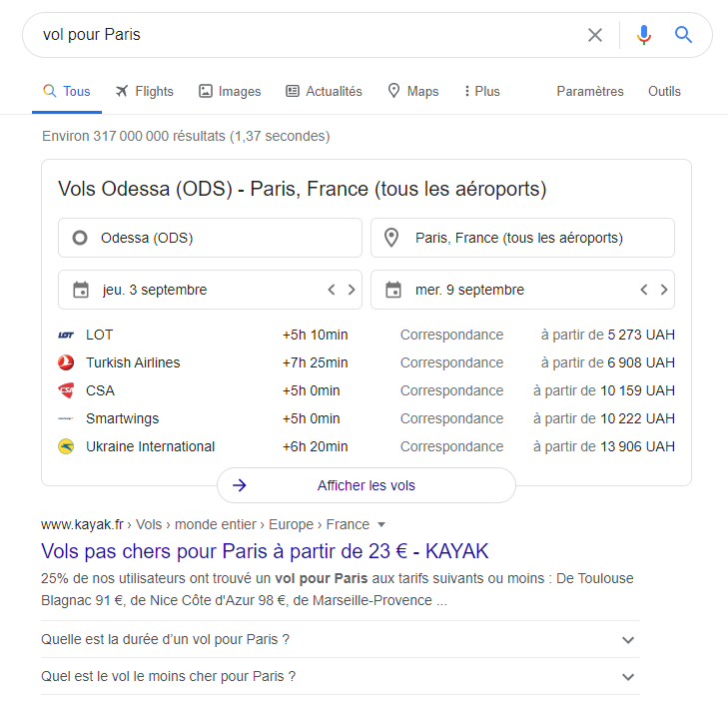Click the blue search magnifier icon
The width and height of the screenshot is (728, 705).
(684, 35)
